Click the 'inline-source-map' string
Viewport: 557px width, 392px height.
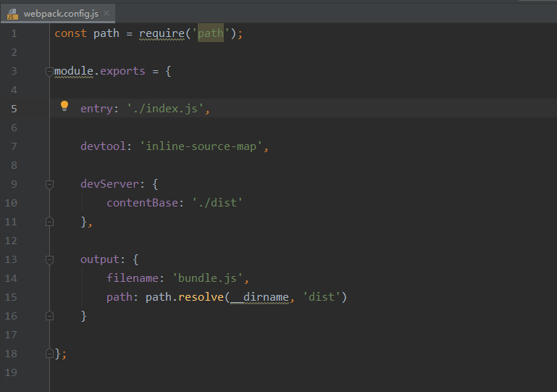point(201,146)
